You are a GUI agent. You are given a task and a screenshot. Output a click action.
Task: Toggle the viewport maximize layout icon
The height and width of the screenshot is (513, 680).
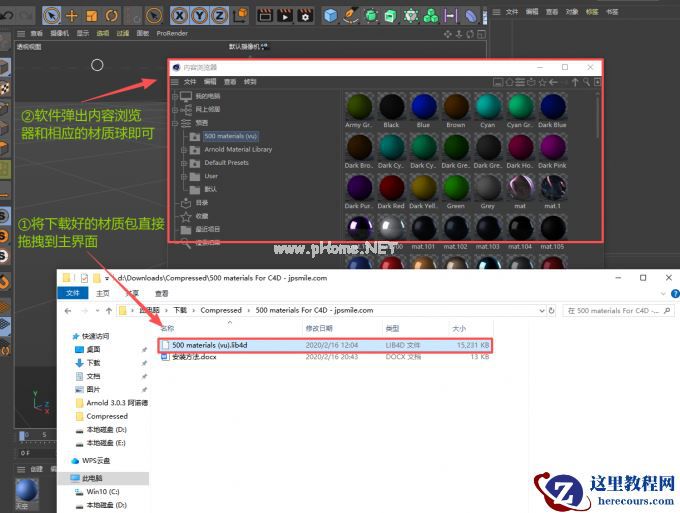pos(481,34)
